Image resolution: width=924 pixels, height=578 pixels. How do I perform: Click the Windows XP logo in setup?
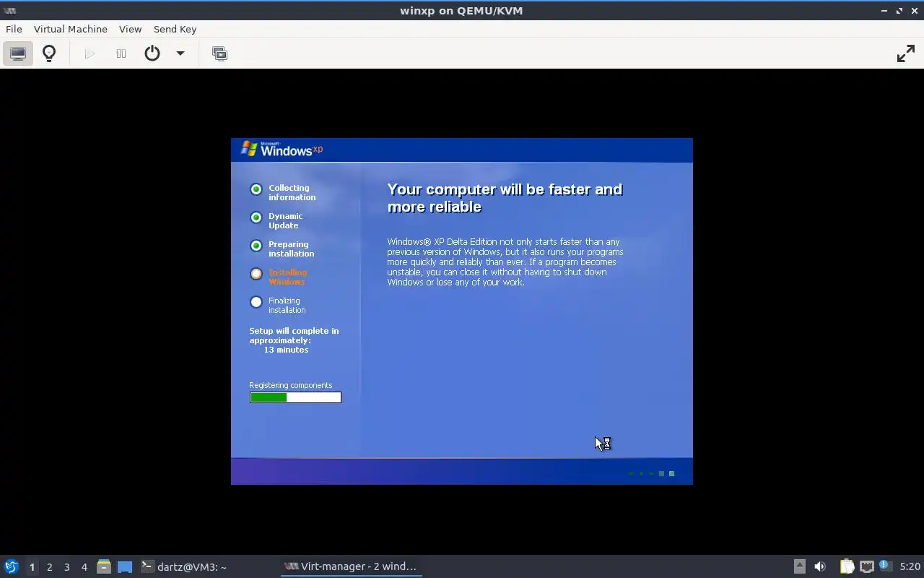(x=282, y=149)
